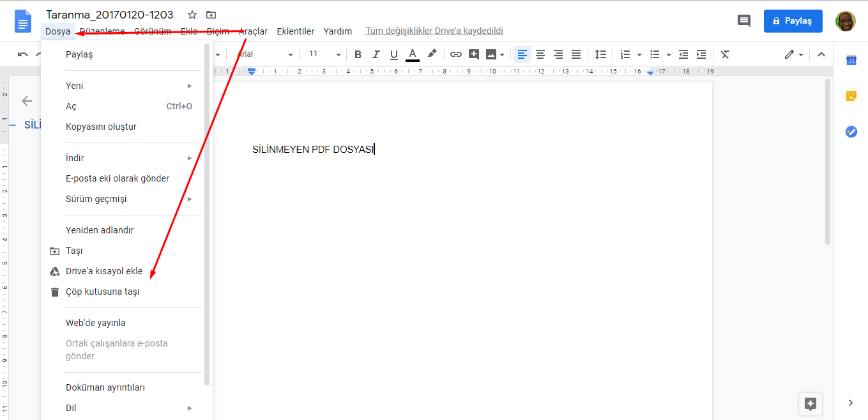Click the move-to-folder icon beside the title
Viewport: 868px width, 420px height.
tap(211, 15)
